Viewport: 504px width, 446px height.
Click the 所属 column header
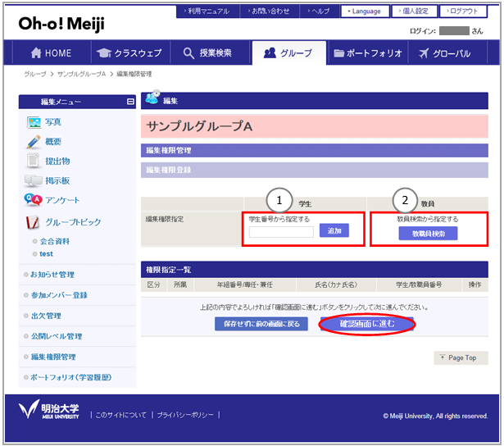coord(180,285)
